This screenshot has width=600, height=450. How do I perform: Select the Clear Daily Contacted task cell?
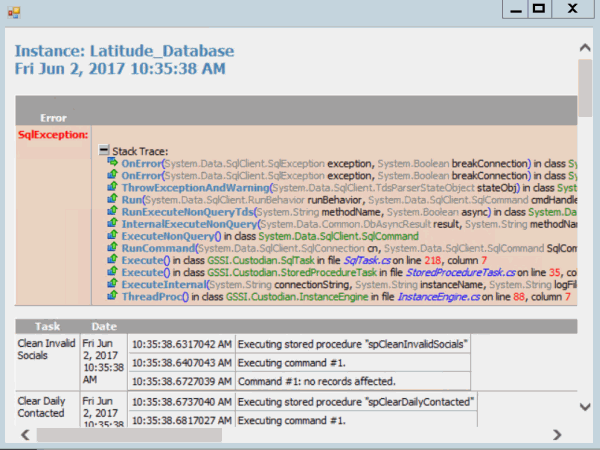pyautogui.click(x=47, y=407)
